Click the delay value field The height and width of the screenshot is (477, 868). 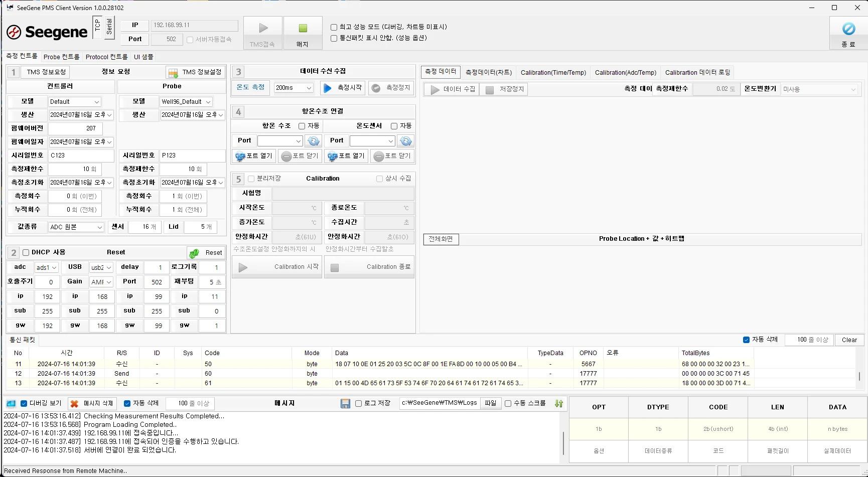pyautogui.click(x=157, y=267)
